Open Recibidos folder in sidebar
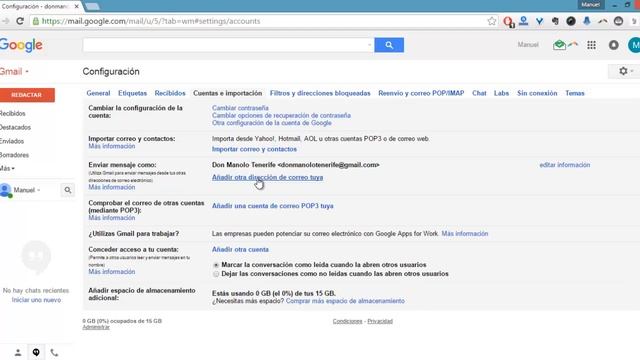The width and height of the screenshot is (640, 360). pos(13,113)
